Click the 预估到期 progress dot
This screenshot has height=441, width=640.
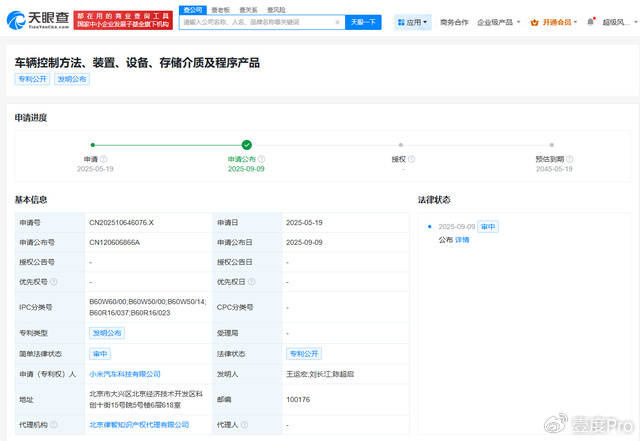pos(551,145)
